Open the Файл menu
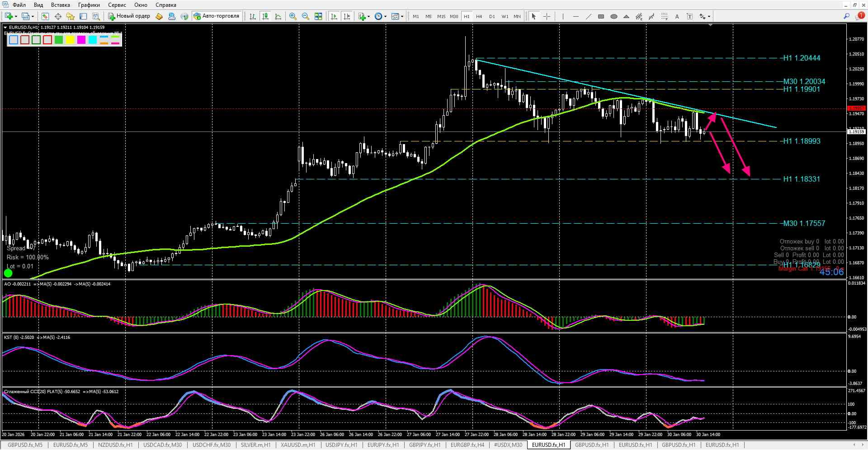The width and height of the screenshot is (868, 450). (19, 5)
